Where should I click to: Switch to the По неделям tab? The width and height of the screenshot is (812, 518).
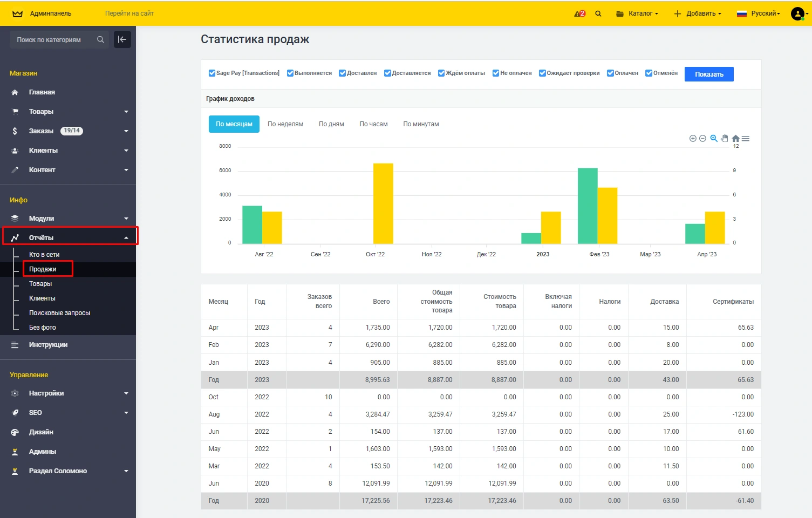pos(285,124)
